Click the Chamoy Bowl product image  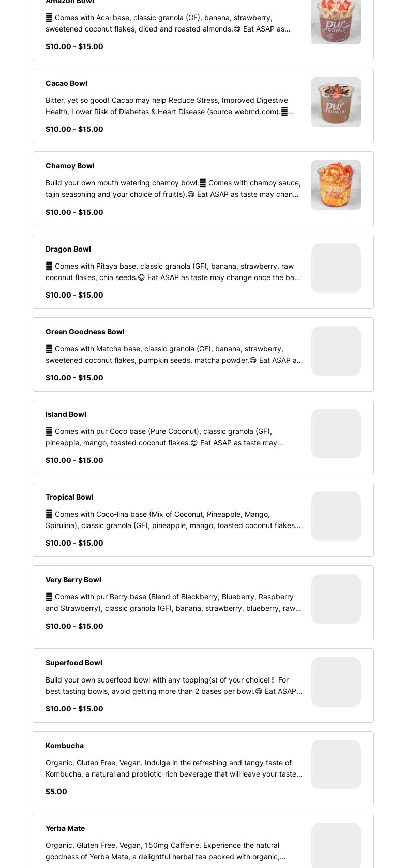[336, 185]
